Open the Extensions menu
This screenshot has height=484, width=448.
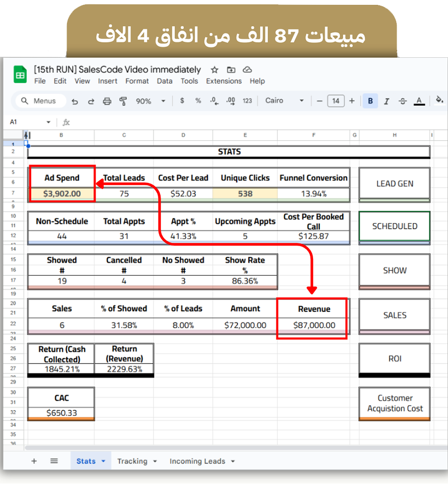coord(224,81)
